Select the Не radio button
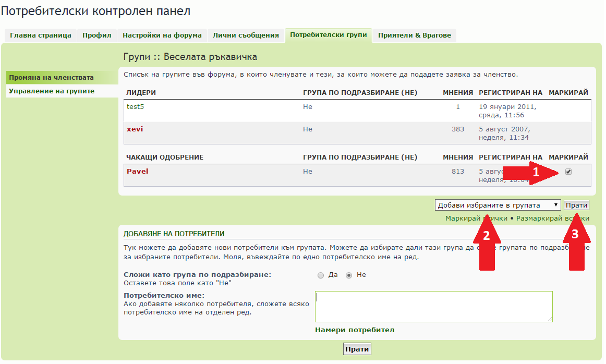Viewport: 606px width, 364px height. tap(349, 275)
